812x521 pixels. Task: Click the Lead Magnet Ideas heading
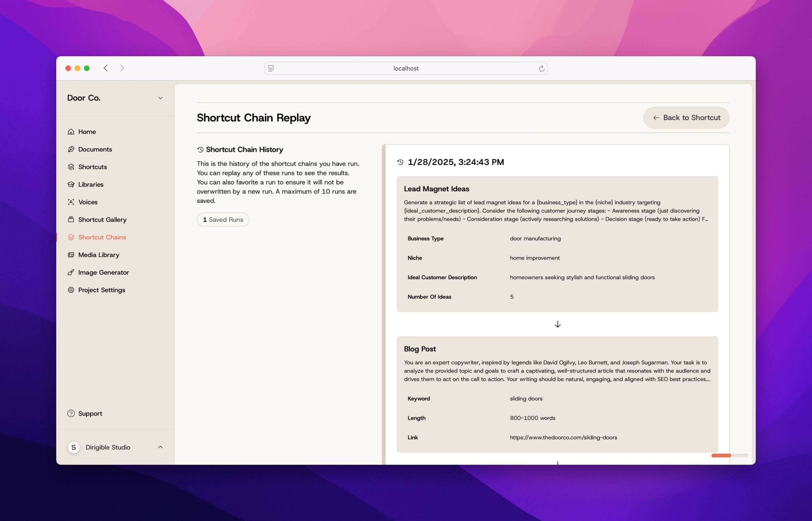(436, 189)
